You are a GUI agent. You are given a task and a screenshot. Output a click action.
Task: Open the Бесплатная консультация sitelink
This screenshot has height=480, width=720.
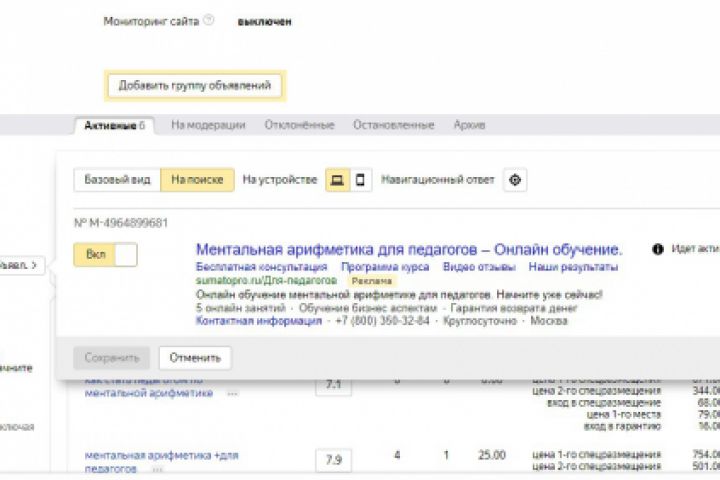point(261,267)
